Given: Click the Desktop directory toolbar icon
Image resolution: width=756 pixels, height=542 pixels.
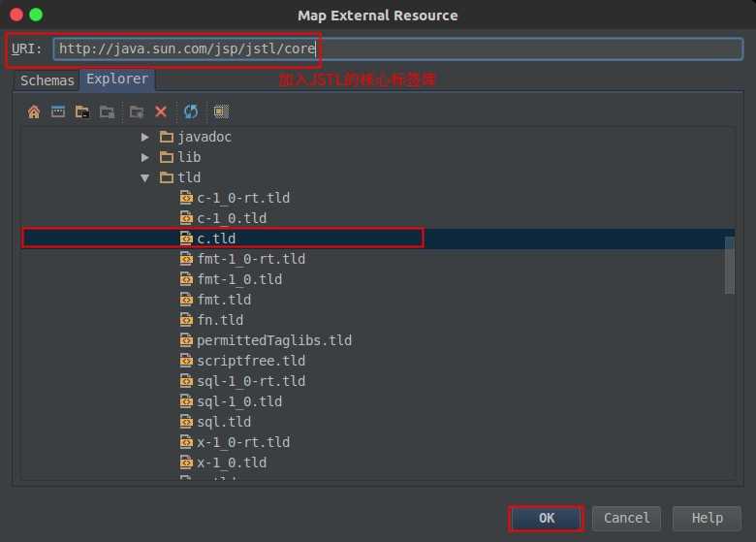Looking at the screenshot, I should (58, 112).
